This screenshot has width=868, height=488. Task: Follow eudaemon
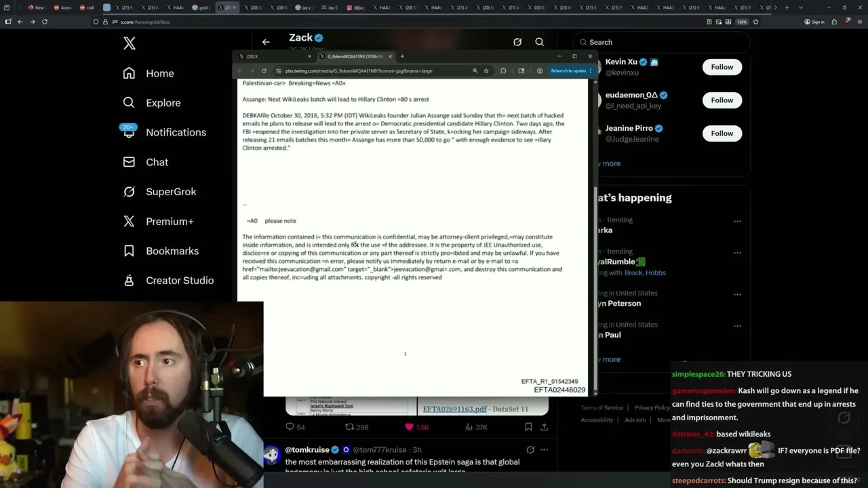tap(722, 100)
